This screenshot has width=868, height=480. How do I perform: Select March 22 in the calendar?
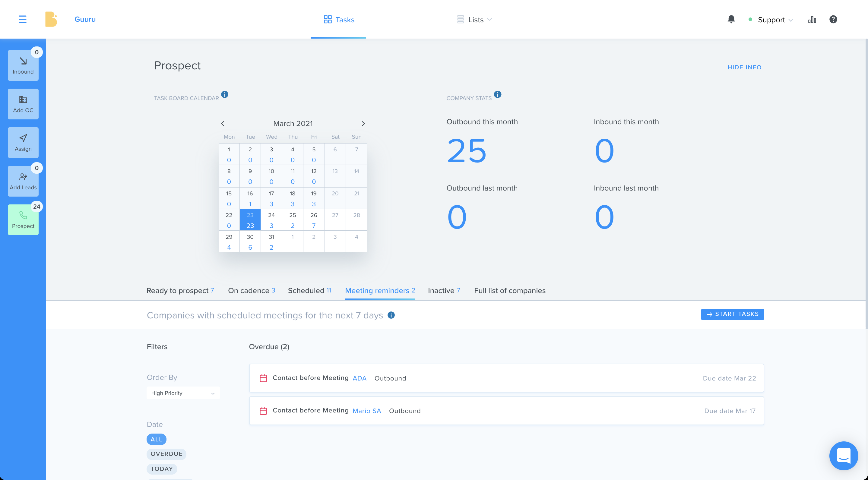point(229,220)
